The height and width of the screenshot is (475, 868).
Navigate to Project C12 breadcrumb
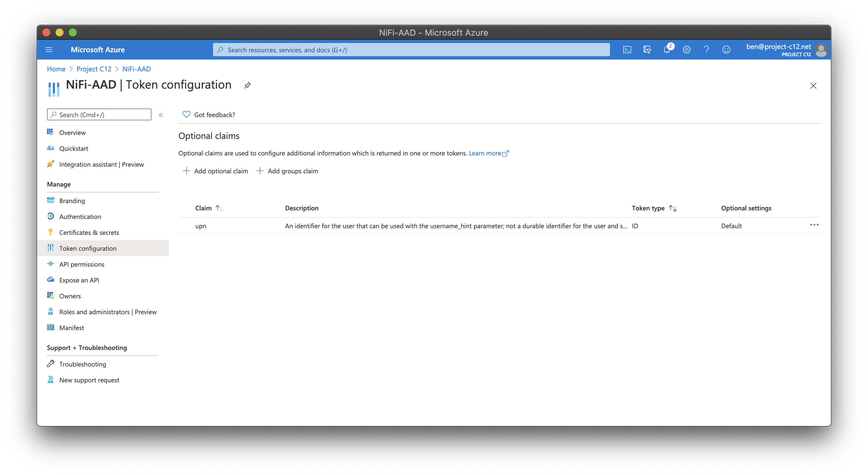[94, 69]
